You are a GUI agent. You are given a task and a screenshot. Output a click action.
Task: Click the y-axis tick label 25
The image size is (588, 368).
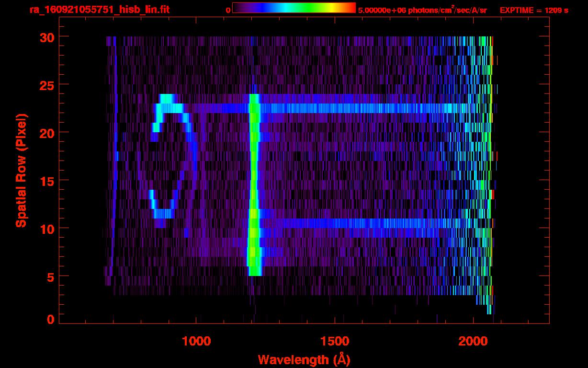coord(46,85)
